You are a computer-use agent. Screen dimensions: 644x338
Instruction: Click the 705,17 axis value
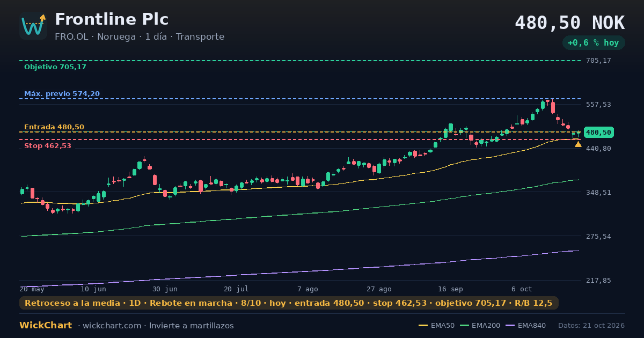pos(598,61)
